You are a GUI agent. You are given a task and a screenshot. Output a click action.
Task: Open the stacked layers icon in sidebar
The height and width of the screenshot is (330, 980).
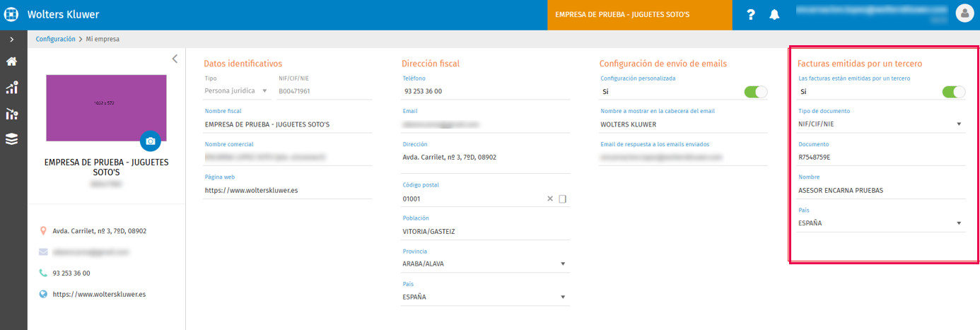coord(11,139)
